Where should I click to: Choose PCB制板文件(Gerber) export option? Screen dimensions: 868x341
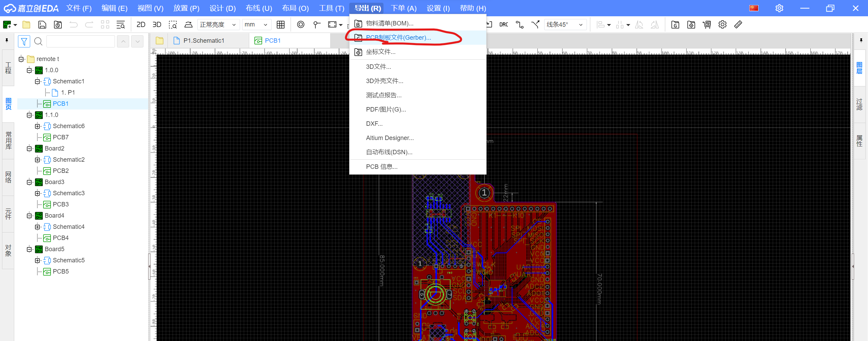click(x=418, y=38)
